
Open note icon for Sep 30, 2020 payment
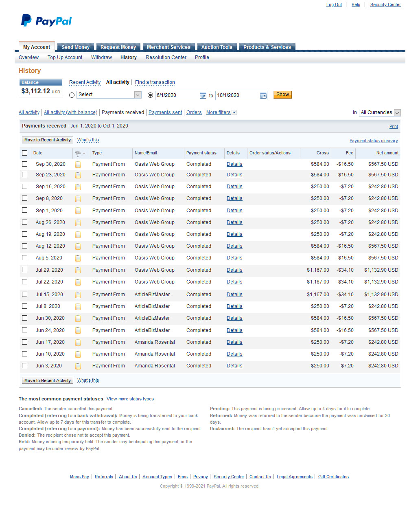78,165
